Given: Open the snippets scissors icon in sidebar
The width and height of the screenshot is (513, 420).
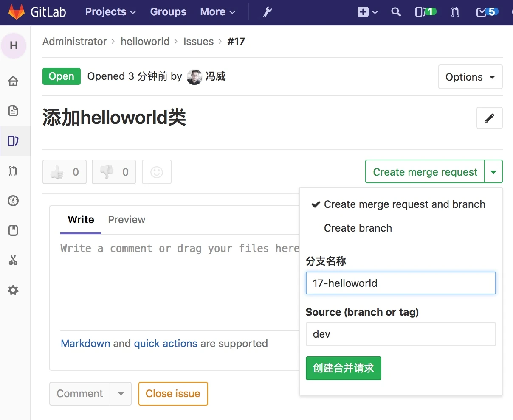Looking at the screenshot, I should 13,260.
